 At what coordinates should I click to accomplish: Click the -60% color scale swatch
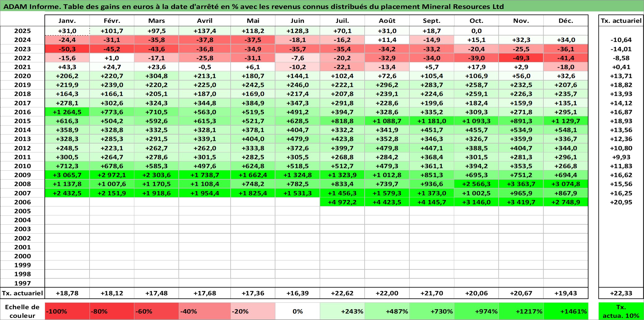point(157,311)
